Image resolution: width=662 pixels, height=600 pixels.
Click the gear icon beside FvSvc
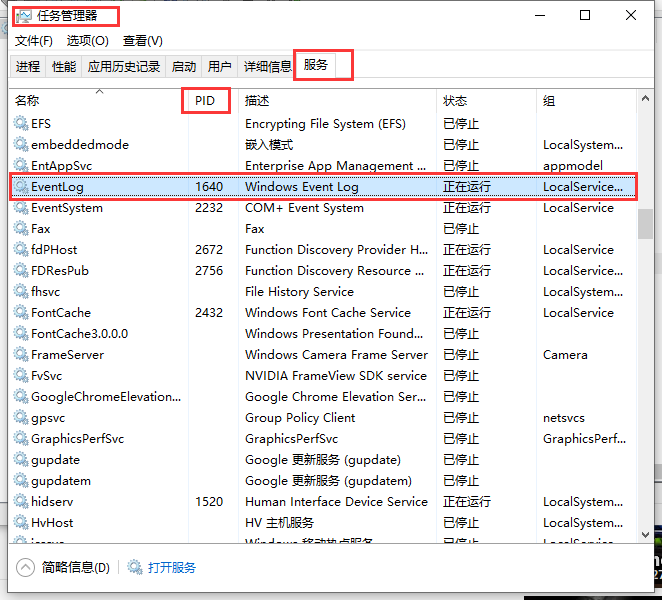click(21, 375)
